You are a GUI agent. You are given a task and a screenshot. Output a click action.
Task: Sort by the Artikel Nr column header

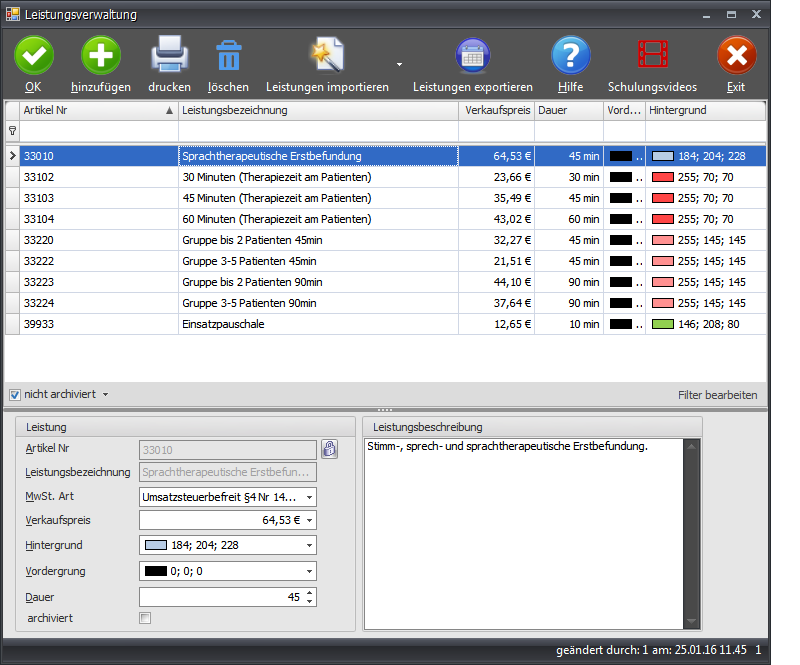tap(99, 110)
